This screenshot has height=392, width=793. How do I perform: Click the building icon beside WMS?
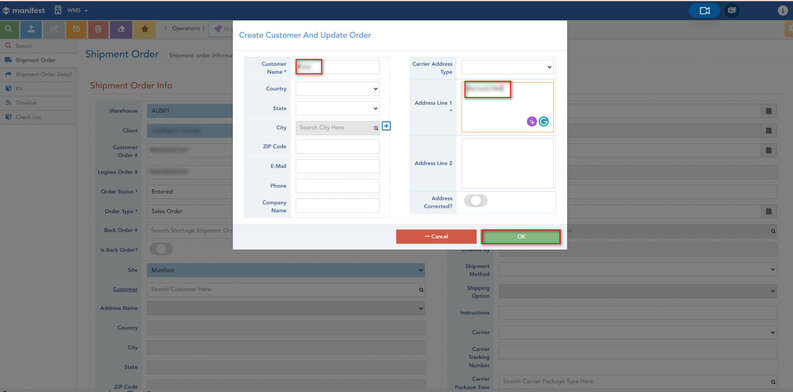click(x=58, y=10)
